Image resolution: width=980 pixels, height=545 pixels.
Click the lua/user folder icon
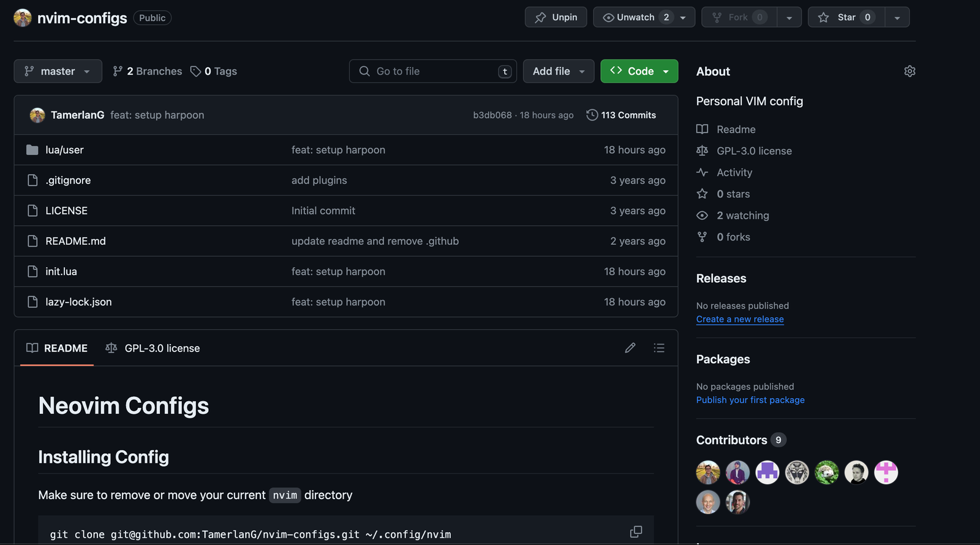(32, 150)
